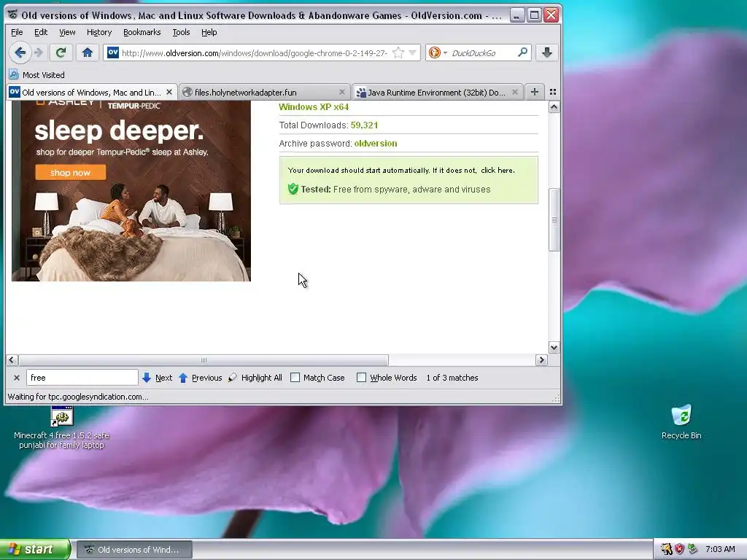747x560 pixels.
Task: Click the search magnifier icon
Action: [x=522, y=52]
